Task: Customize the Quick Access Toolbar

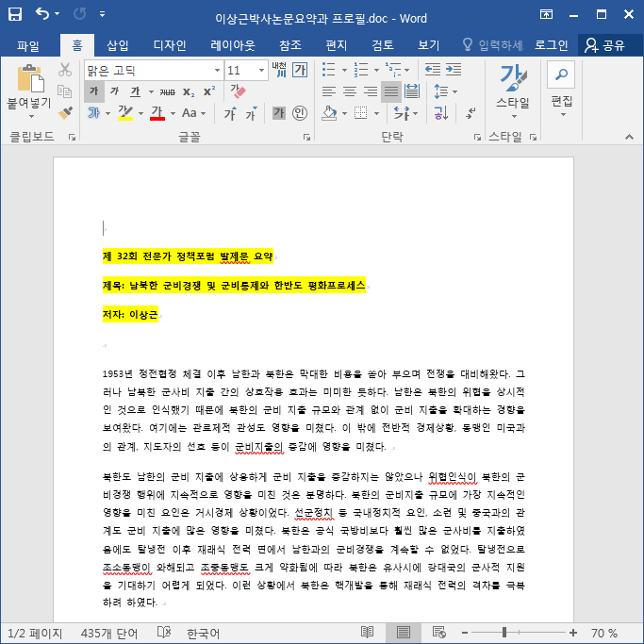Action: pyautogui.click(x=102, y=14)
